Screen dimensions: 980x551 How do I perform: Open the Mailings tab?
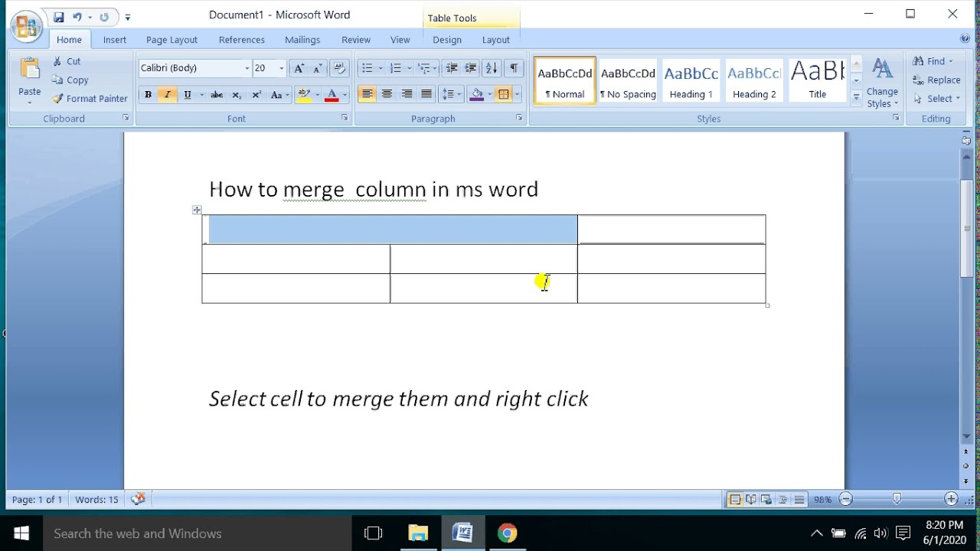pyautogui.click(x=302, y=40)
